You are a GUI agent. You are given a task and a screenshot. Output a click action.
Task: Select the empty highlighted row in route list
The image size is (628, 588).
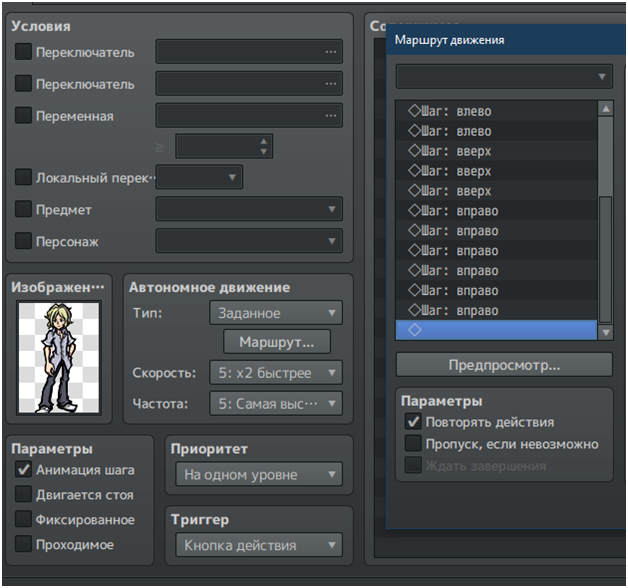(x=495, y=330)
